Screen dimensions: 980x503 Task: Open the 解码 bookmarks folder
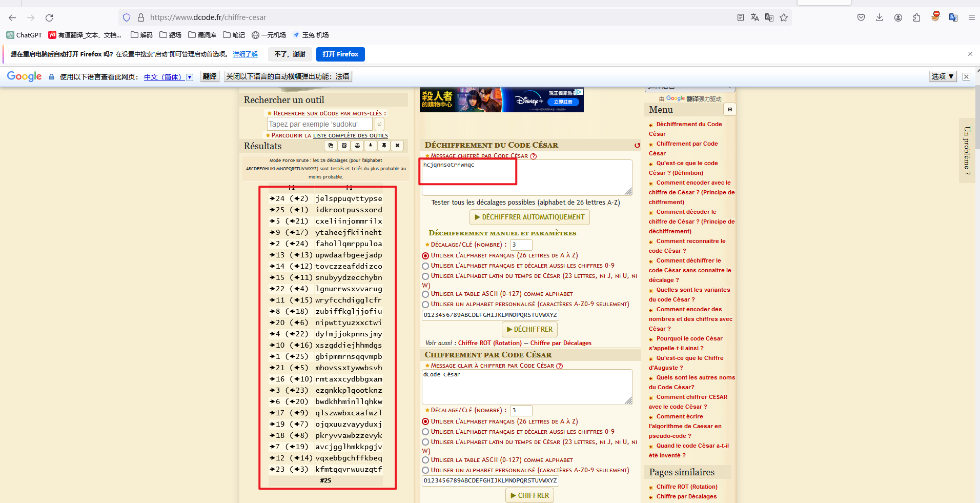pyautogui.click(x=142, y=35)
